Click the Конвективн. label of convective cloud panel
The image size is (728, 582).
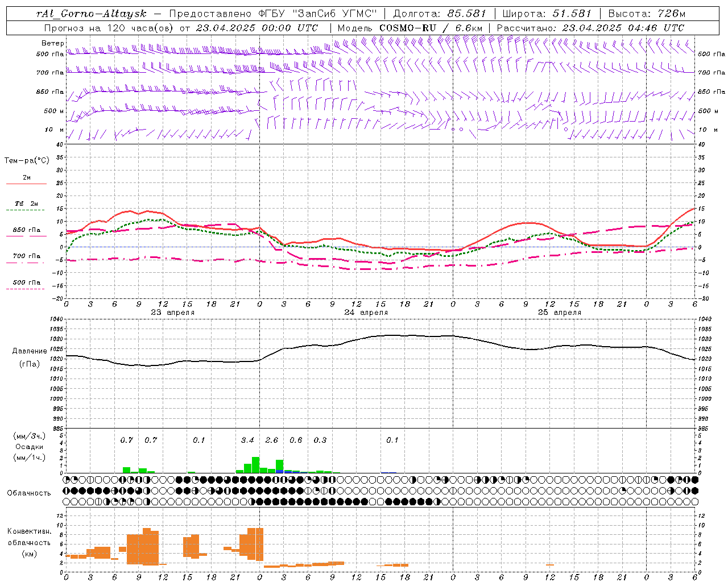coord(29,531)
